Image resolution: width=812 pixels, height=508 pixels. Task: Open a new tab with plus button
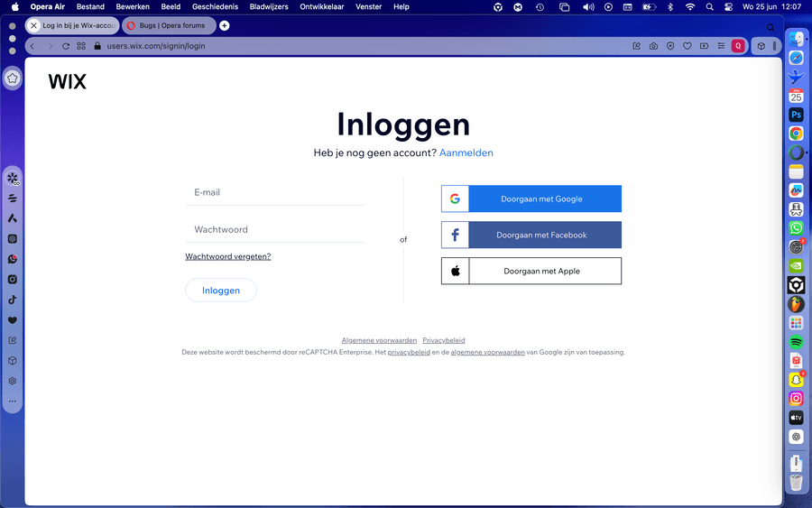[x=225, y=25]
